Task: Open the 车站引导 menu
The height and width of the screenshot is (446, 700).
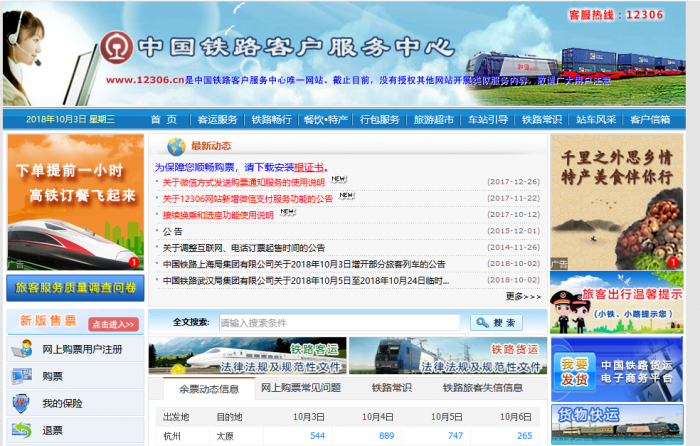Action: pyautogui.click(x=488, y=120)
